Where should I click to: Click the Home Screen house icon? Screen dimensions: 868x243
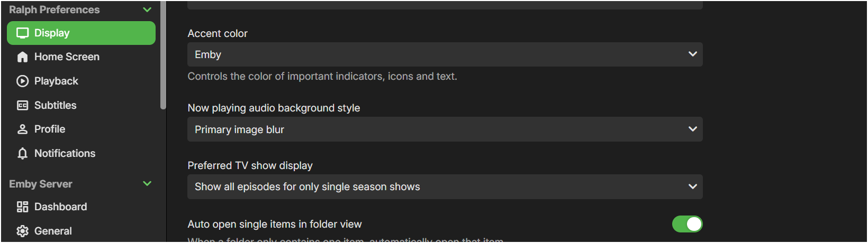click(x=22, y=57)
